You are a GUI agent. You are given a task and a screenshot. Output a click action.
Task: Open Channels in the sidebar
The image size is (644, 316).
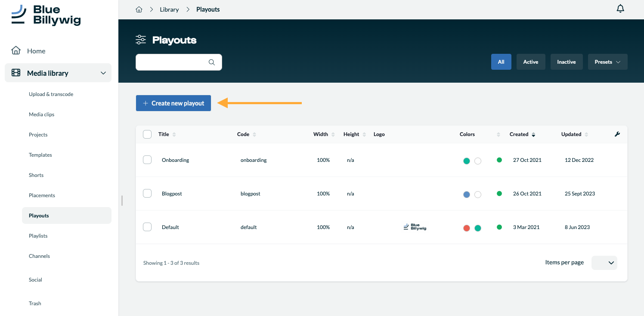[39, 256]
